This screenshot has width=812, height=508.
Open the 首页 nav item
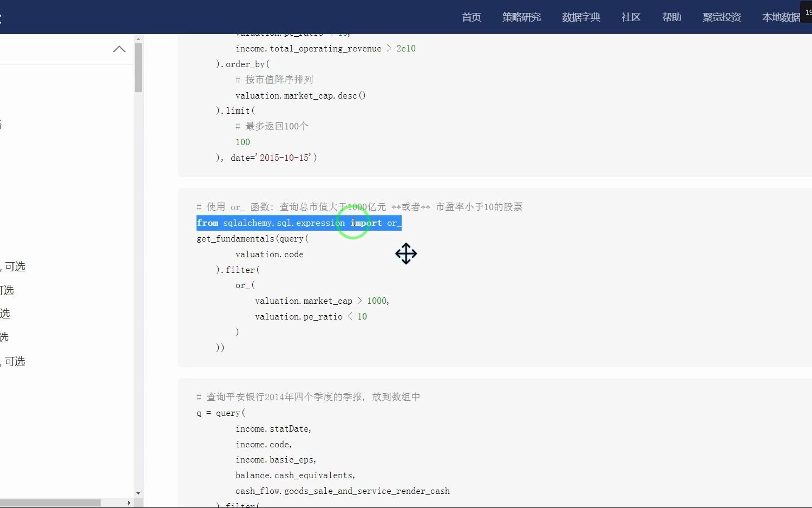[472, 17]
